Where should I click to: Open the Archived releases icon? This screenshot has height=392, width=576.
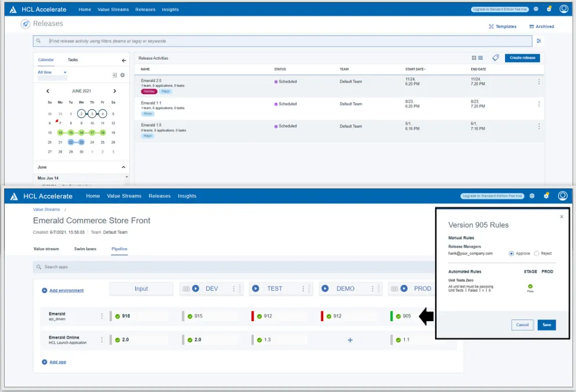(531, 27)
